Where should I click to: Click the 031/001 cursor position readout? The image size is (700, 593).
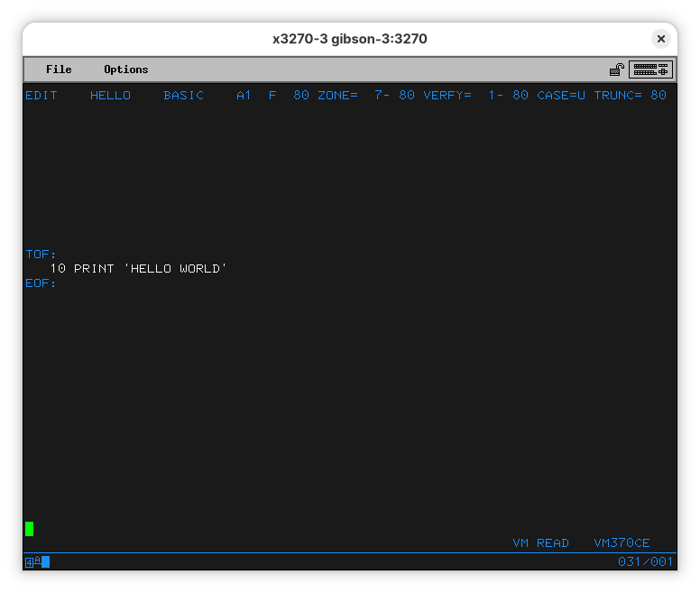(645, 562)
